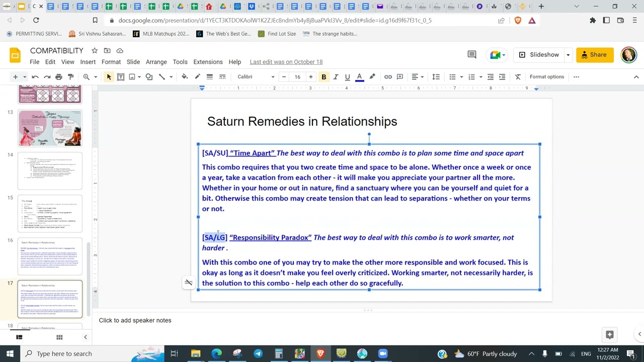Open the new slide layout dropdown
This screenshot has width=644, height=362.
(x=25, y=77)
